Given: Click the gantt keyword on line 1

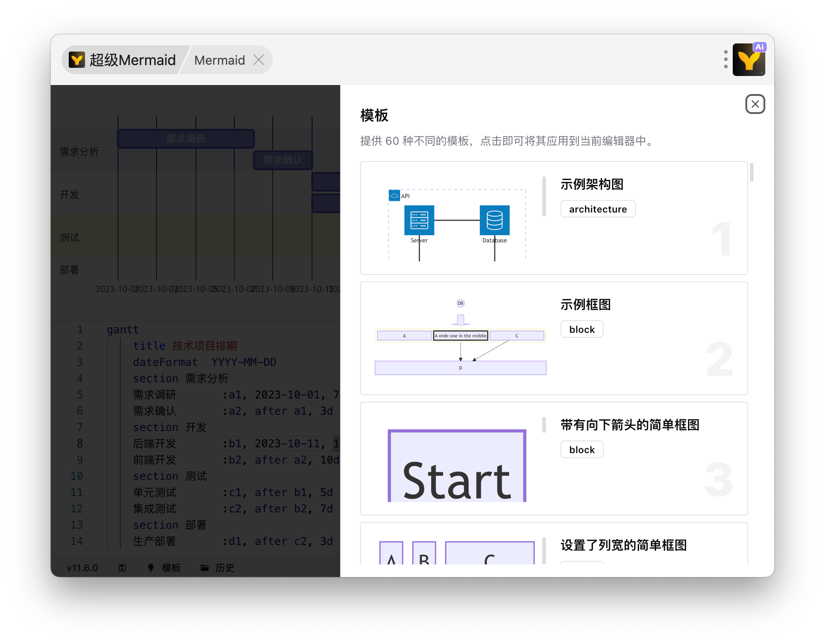Looking at the screenshot, I should (123, 330).
